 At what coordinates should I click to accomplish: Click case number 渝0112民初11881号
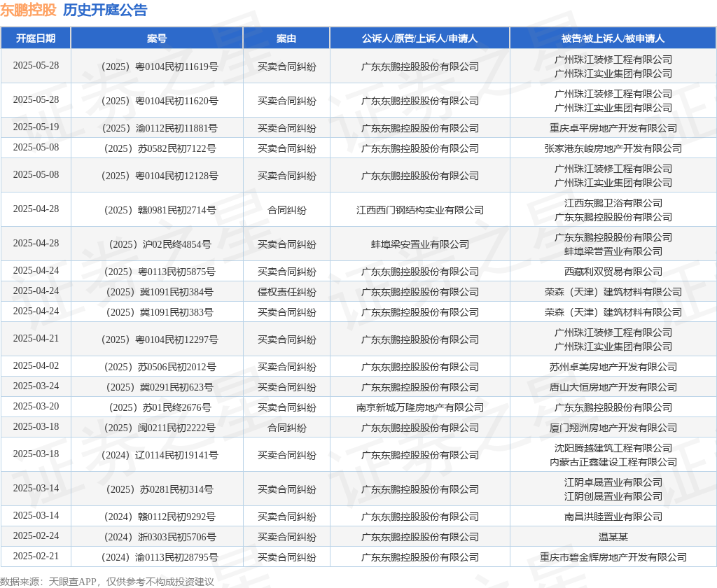point(176,128)
